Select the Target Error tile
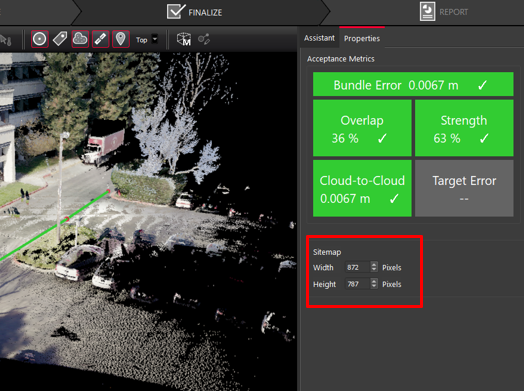The width and height of the screenshot is (524, 391). [464, 188]
